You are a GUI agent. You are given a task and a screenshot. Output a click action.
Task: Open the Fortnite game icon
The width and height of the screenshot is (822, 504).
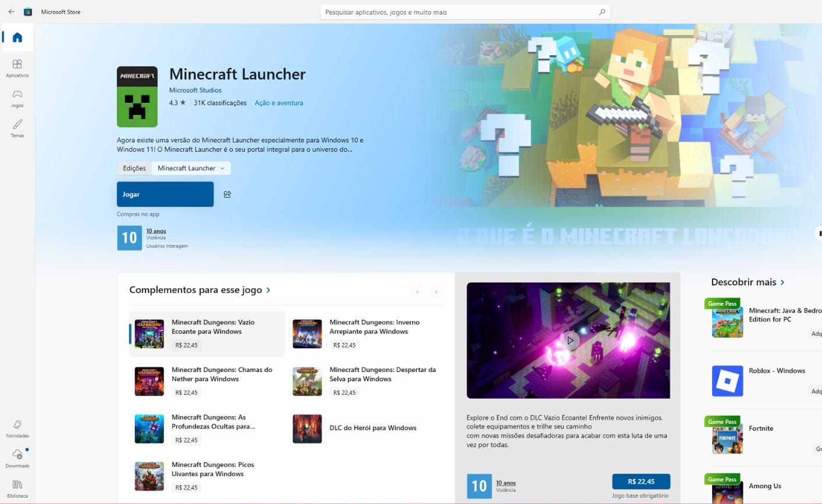(727, 439)
